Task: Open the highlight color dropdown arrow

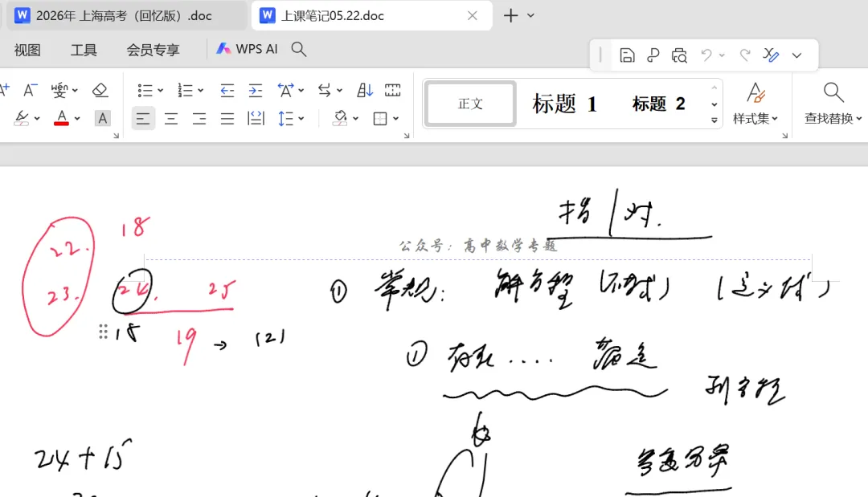Action: click(37, 118)
